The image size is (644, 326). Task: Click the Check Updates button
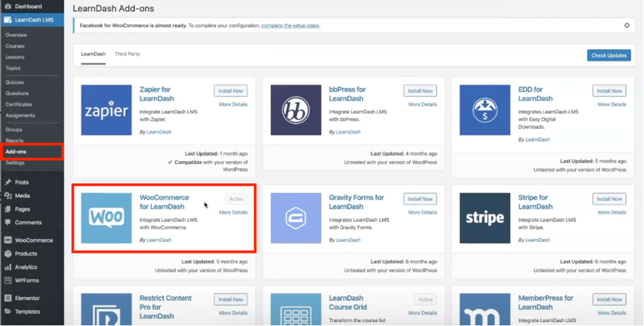click(608, 55)
